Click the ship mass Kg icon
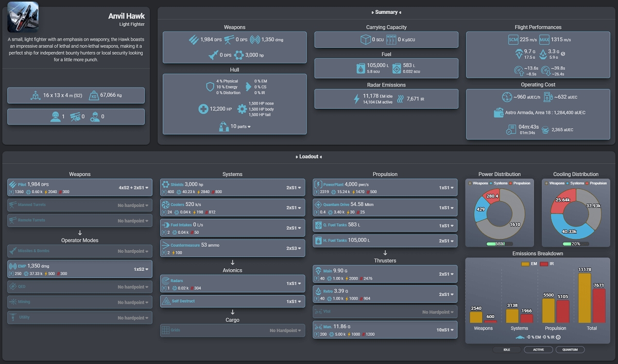This screenshot has height=364, width=618. (94, 95)
